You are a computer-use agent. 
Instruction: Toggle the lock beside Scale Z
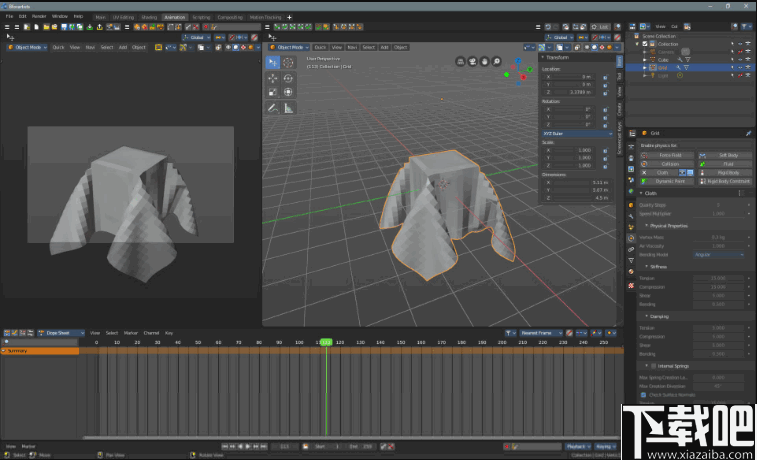605,166
